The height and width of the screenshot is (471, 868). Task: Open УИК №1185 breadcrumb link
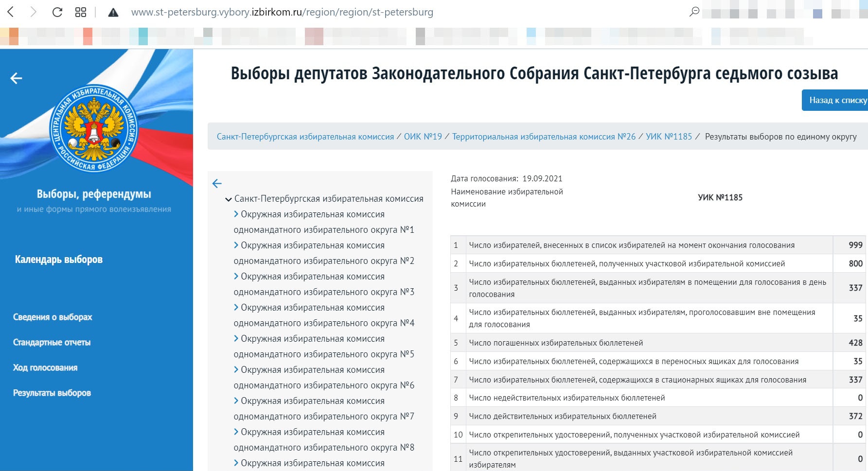tap(669, 137)
